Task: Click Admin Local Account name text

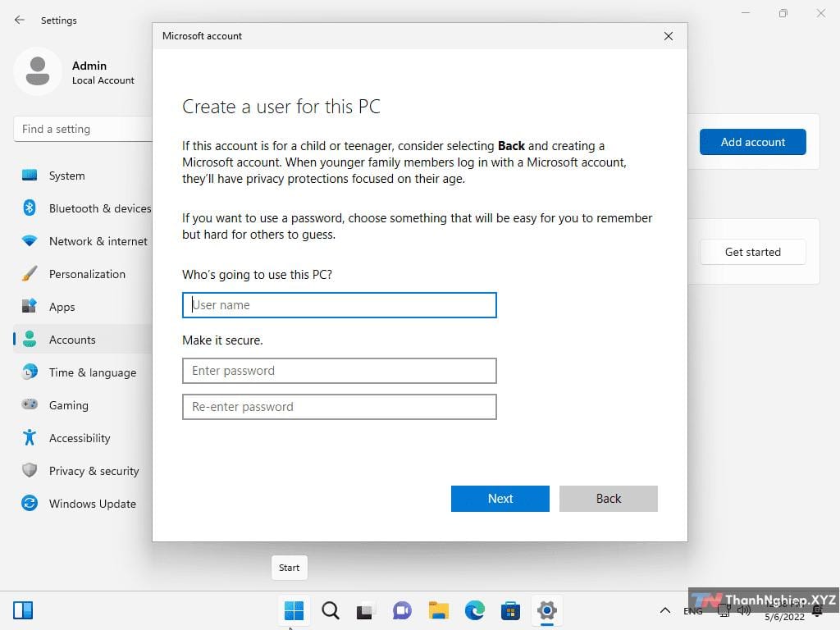Action: tap(103, 72)
